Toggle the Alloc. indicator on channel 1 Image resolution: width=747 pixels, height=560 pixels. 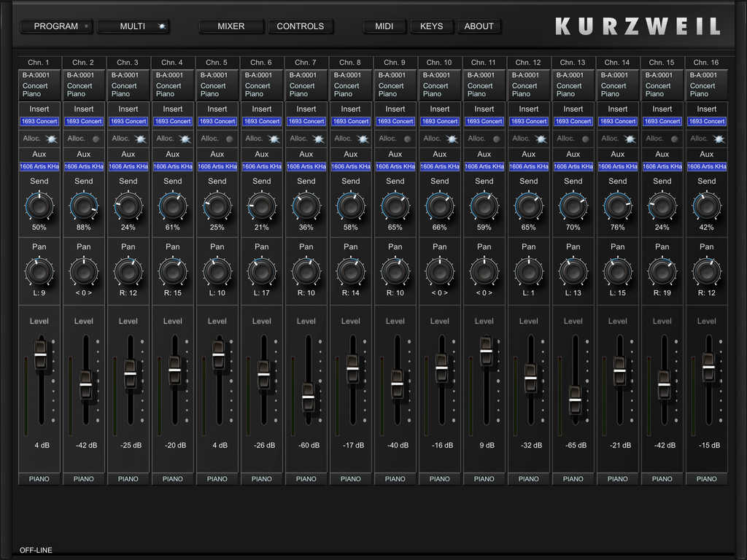tap(51, 139)
